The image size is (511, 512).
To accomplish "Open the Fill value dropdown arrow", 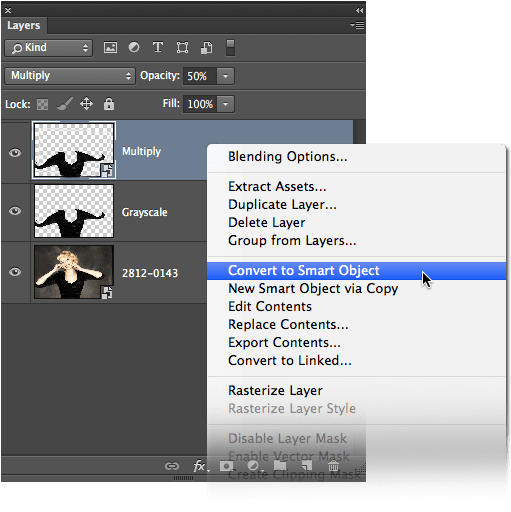I will coord(225,104).
